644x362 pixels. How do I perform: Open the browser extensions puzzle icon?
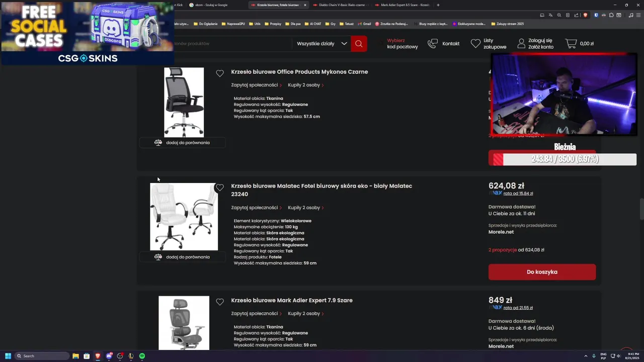tap(611, 15)
